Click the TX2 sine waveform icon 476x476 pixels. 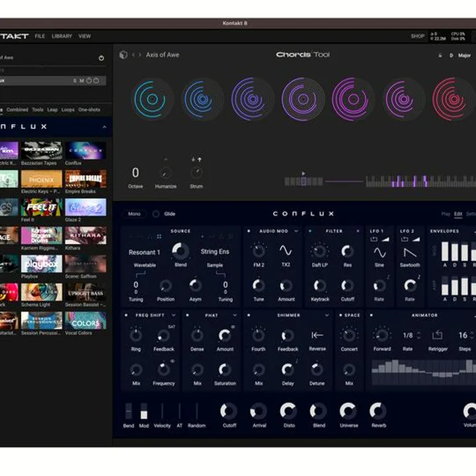(286, 251)
